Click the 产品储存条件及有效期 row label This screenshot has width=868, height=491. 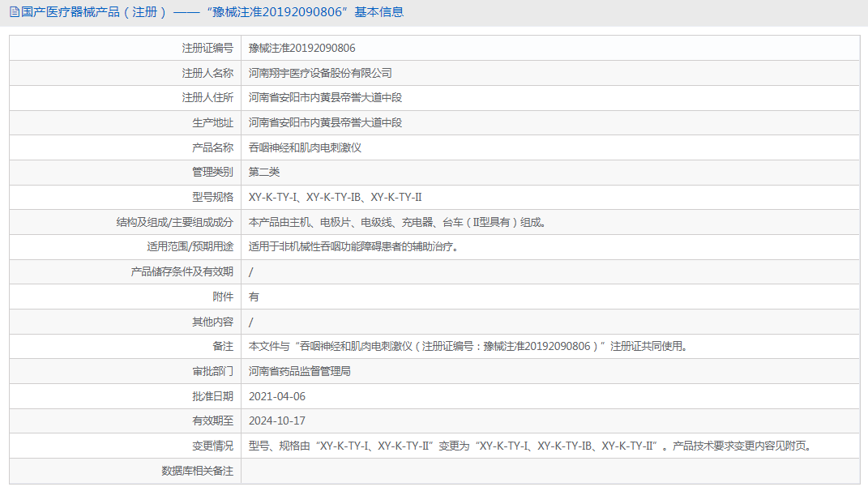(x=182, y=272)
